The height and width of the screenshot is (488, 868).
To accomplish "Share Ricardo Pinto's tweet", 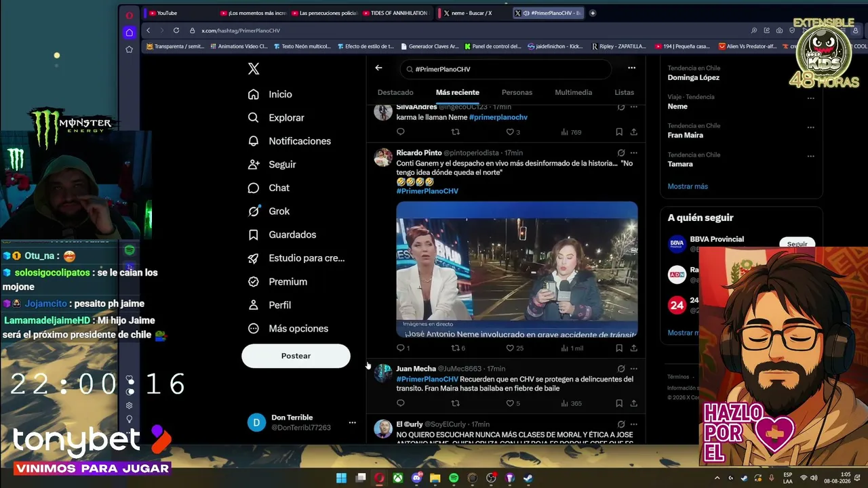I will (633, 348).
